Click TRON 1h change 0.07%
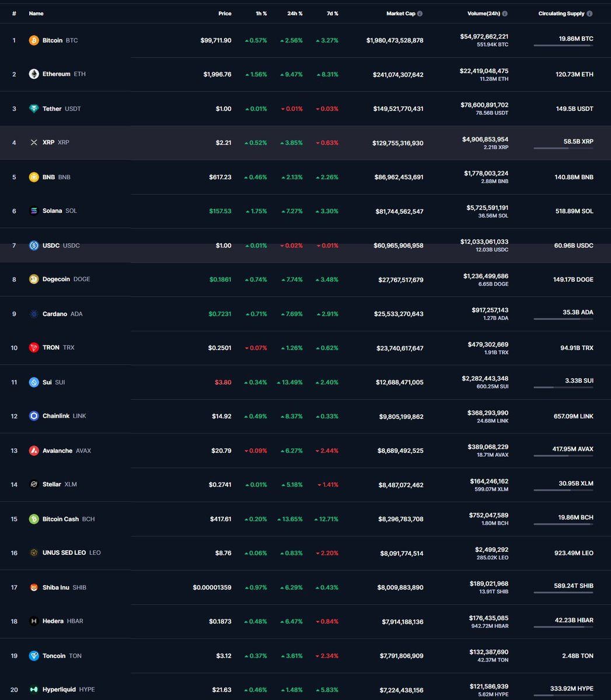The image size is (611, 700). pos(256,348)
